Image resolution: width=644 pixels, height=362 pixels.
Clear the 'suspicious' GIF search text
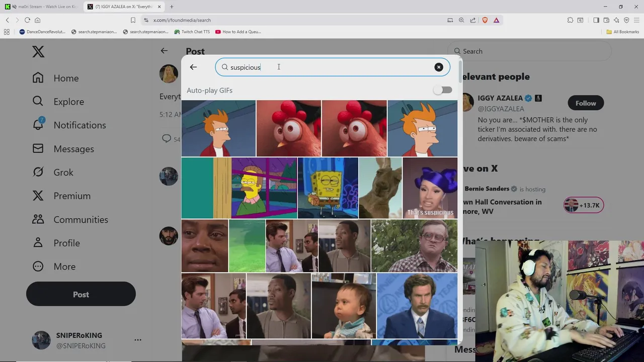tap(439, 67)
